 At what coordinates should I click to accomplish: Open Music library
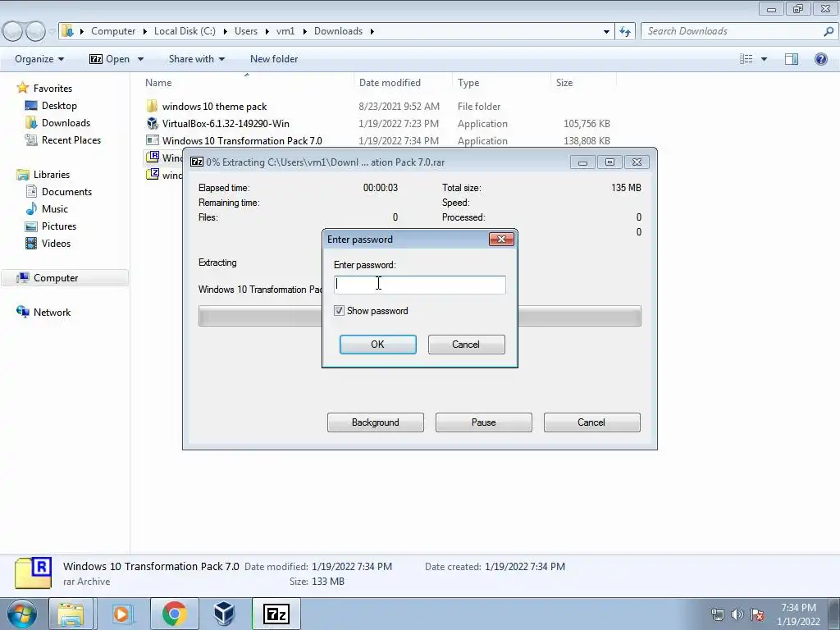pos(55,209)
